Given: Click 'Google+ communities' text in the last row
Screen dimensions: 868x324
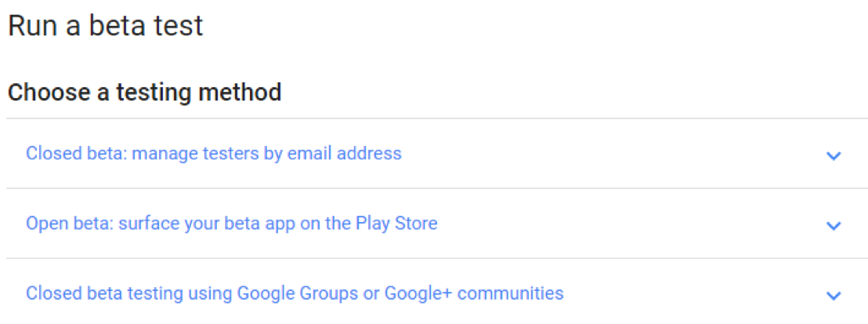Looking at the screenshot, I should tap(510, 293).
